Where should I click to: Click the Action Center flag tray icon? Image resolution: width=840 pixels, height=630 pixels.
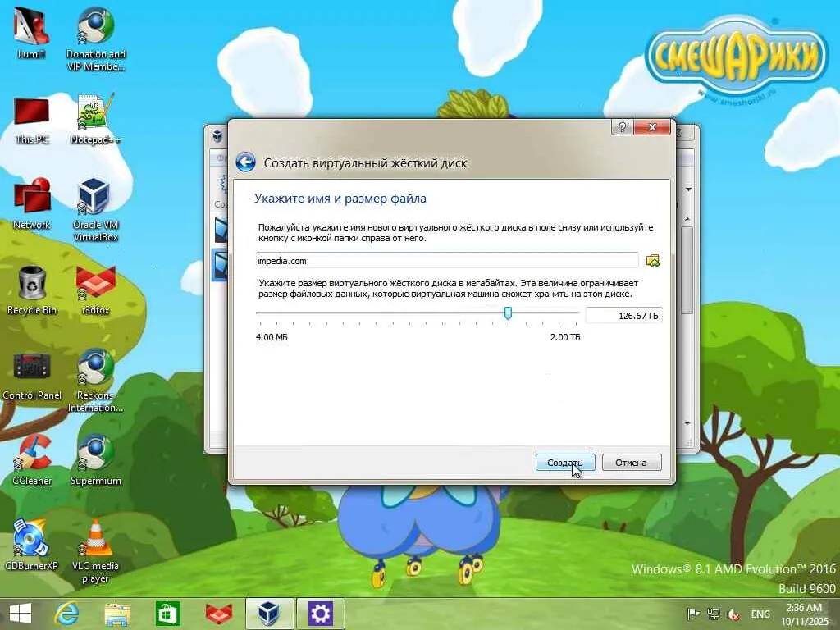click(x=693, y=614)
